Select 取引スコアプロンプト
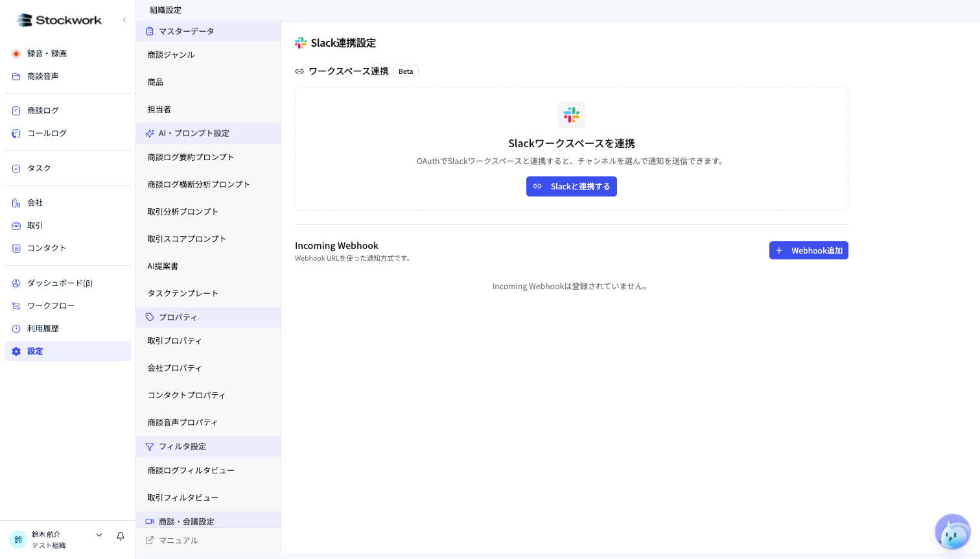Image resolution: width=980 pixels, height=559 pixels. click(x=208, y=239)
